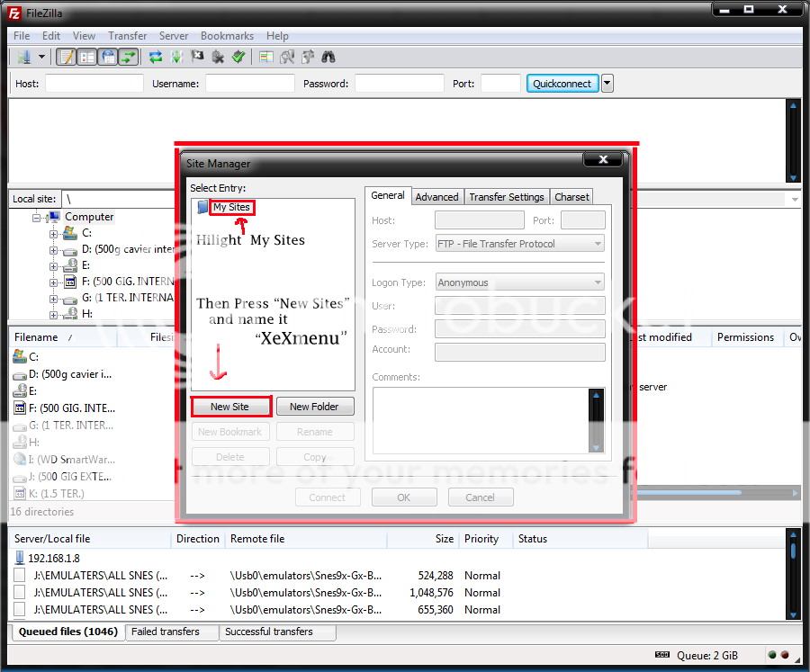Expand the G: (1 TER) tree node

(53, 299)
